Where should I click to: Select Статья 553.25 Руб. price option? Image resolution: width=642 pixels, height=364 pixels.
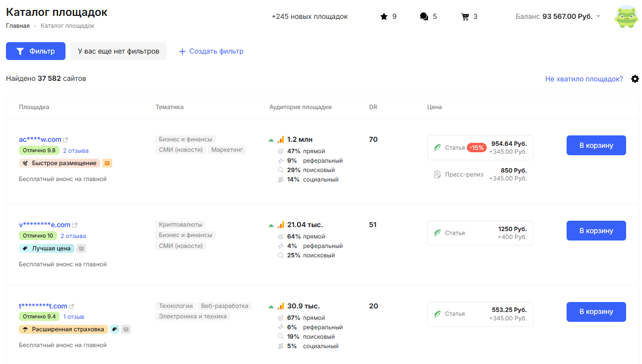[480, 314]
